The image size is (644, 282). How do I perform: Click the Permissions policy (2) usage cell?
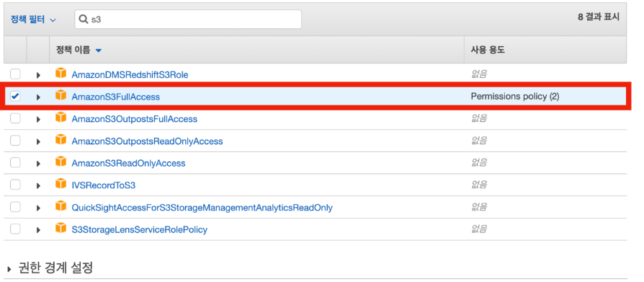[x=515, y=97]
